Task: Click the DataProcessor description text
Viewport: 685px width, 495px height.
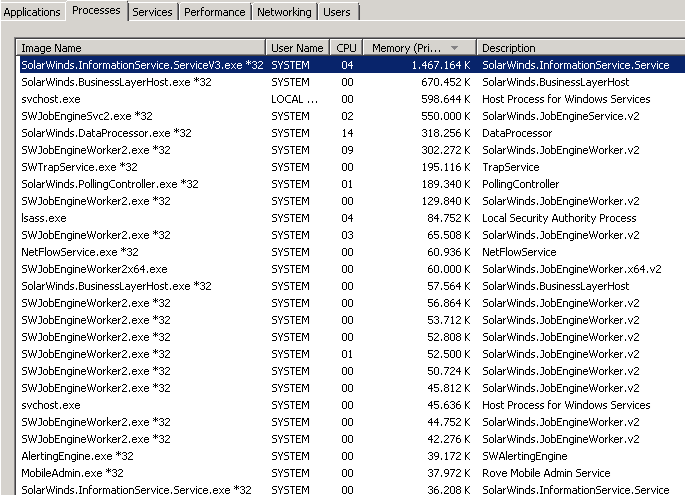Action: pyautogui.click(x=517, y=133)
